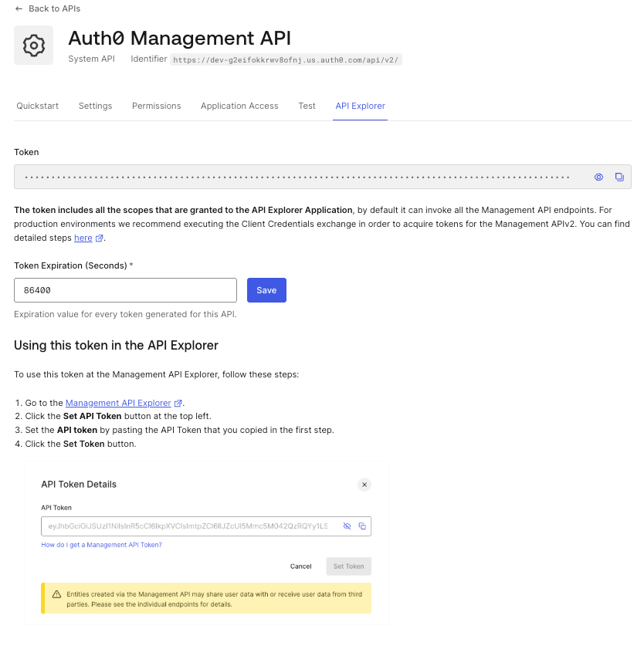Click warning triangle icon in yellow notice
Image resolution: width=644 pixels, height=656 pixels.
(x=56, y=594)
